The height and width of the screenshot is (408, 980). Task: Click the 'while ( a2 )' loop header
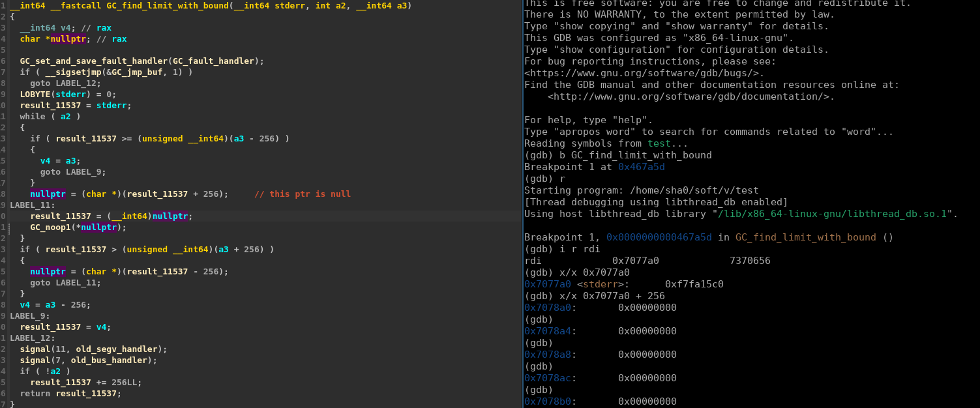tap(50, 117)
